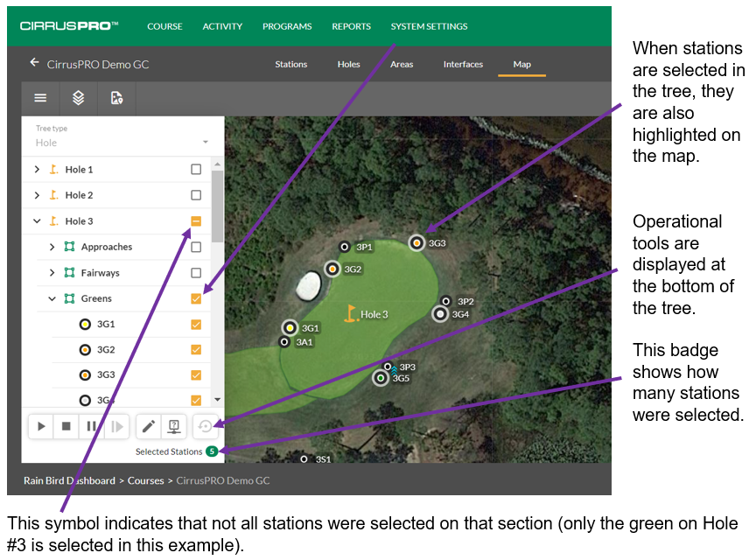Collapse the Greens group
The image size is (749, 560).
tap(52, 298)
